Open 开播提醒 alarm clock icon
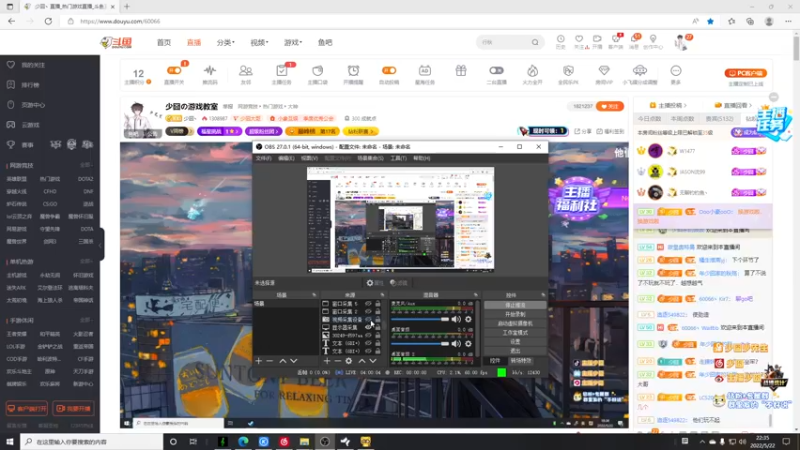The width and height of the screenshot is (800, 450). [x=354, y=73]
